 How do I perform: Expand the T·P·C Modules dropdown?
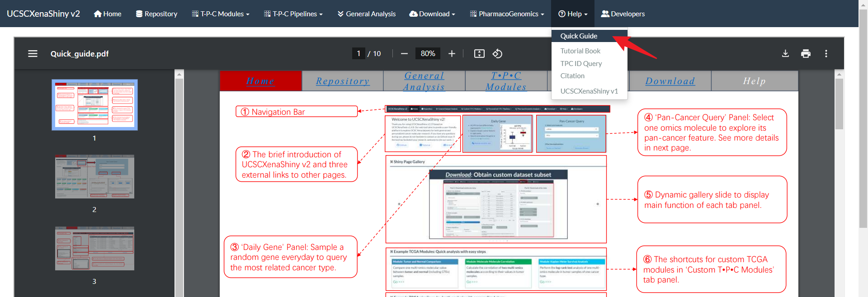coord(221,14)
